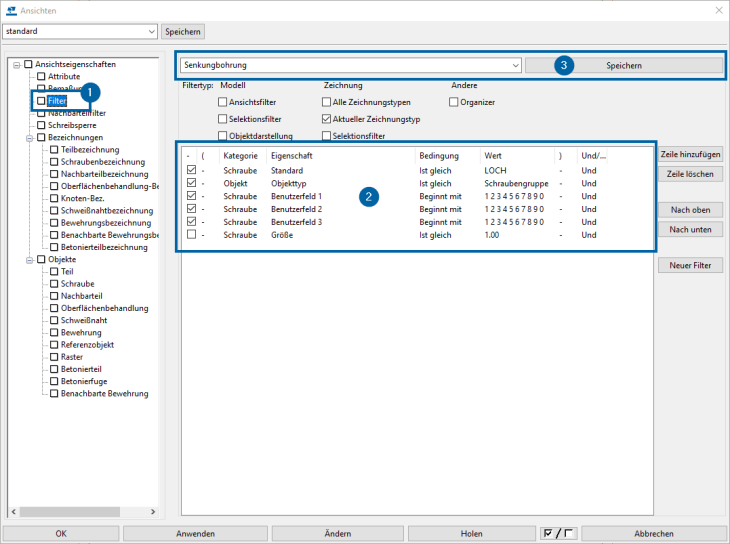Image resolution: width=730 pixels, height=544 pixels.
Task: Click the Ändern button
Action: [337, 534]
